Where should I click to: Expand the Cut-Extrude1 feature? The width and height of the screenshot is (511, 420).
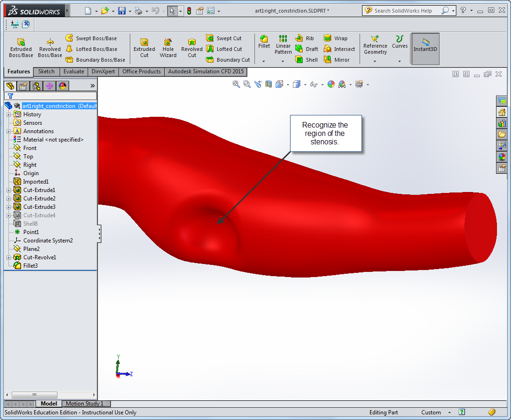pos(8,190)
